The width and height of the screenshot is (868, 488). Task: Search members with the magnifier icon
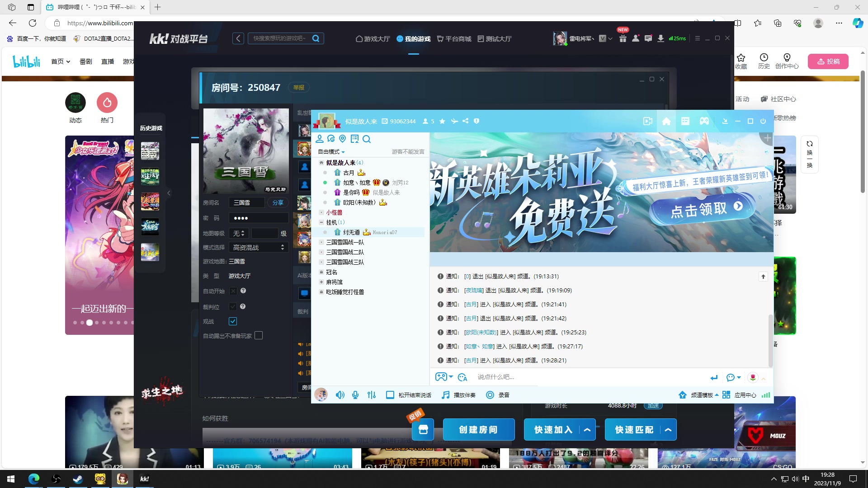(367, 139)
